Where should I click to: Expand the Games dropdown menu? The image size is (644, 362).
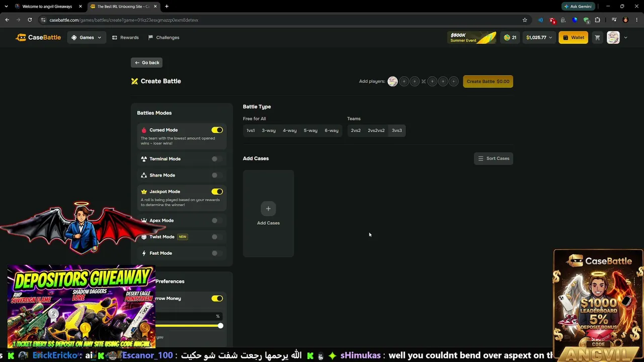pos(87,37)
